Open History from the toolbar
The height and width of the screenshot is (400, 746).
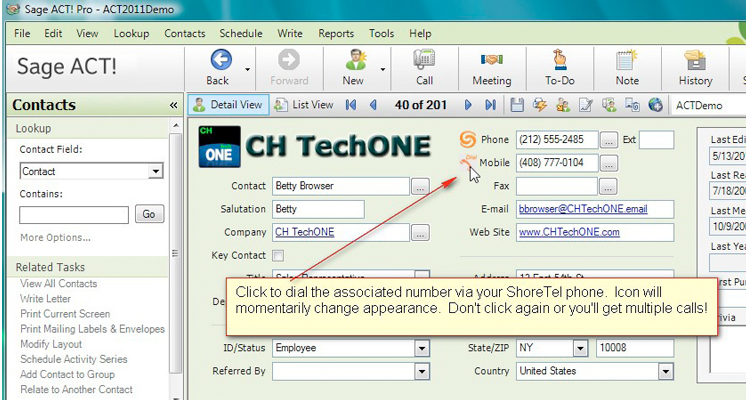[x=695, y=60]
